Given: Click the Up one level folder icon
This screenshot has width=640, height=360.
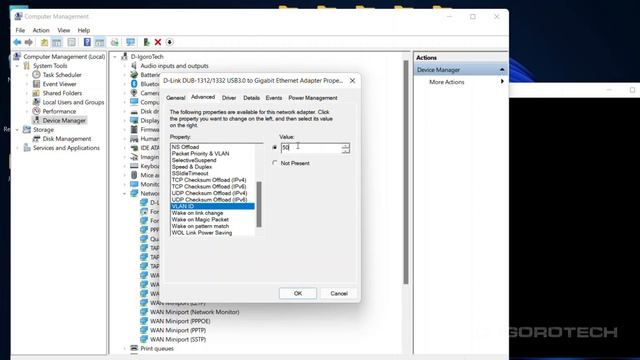Looking at the screenshot, I should (x=44, y=42).
